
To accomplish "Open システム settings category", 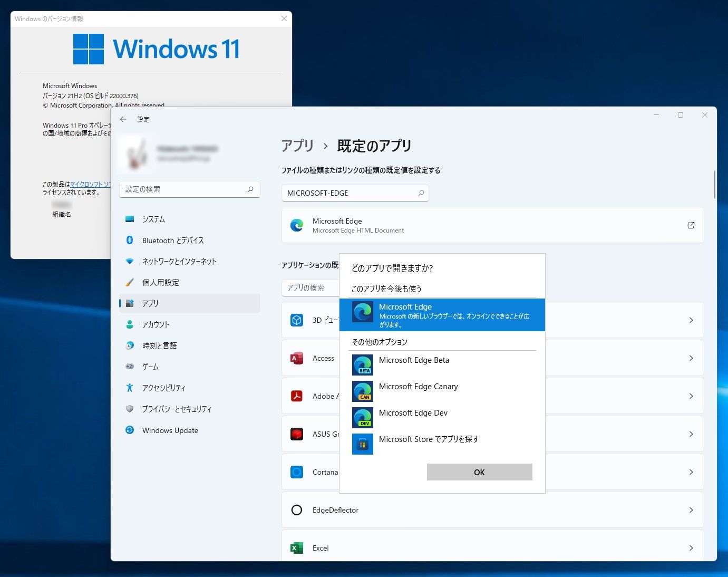I will click(x=190, y=219).
